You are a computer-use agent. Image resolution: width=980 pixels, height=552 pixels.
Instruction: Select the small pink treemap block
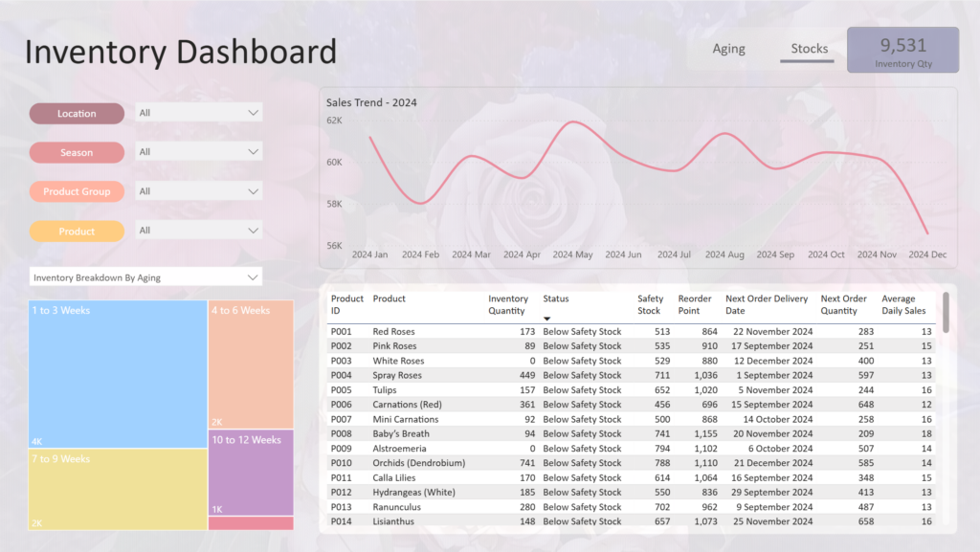point(251,523)
